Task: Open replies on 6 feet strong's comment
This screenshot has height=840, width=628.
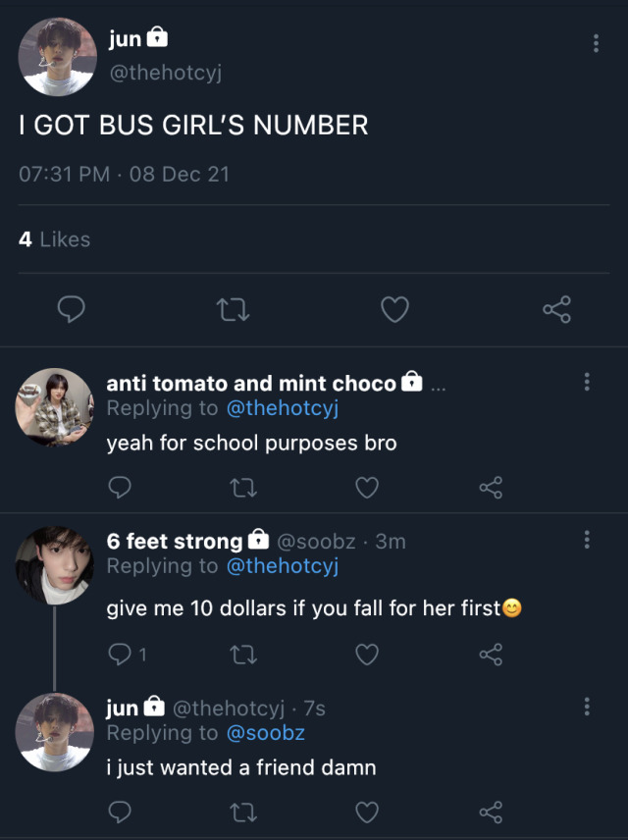Action: [x=126, y=655]
